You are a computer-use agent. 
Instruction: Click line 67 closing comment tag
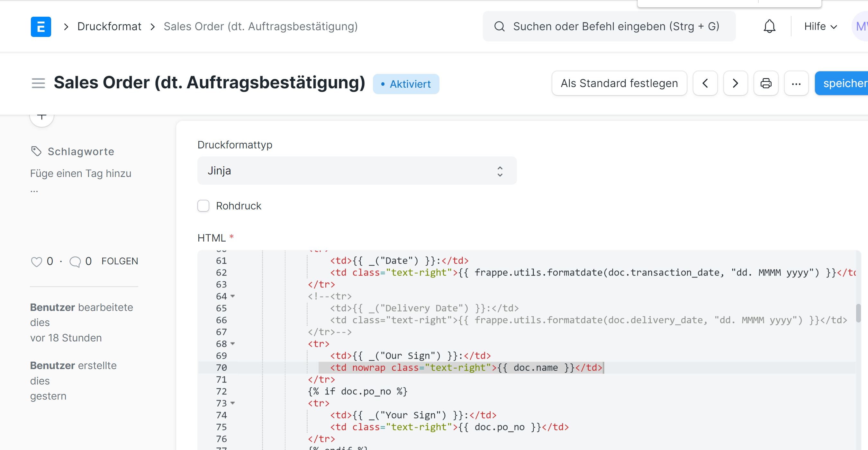pos(330,332)
